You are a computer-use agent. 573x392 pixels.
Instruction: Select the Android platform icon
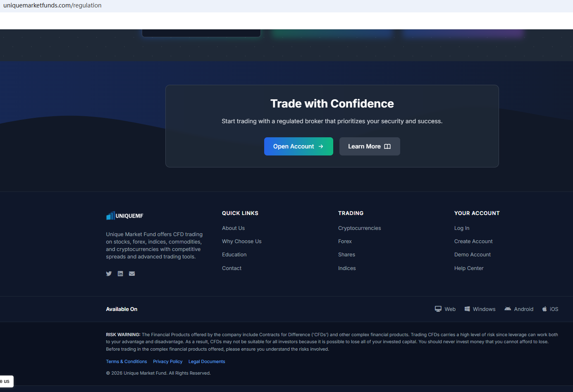click(x=508, y=309)
